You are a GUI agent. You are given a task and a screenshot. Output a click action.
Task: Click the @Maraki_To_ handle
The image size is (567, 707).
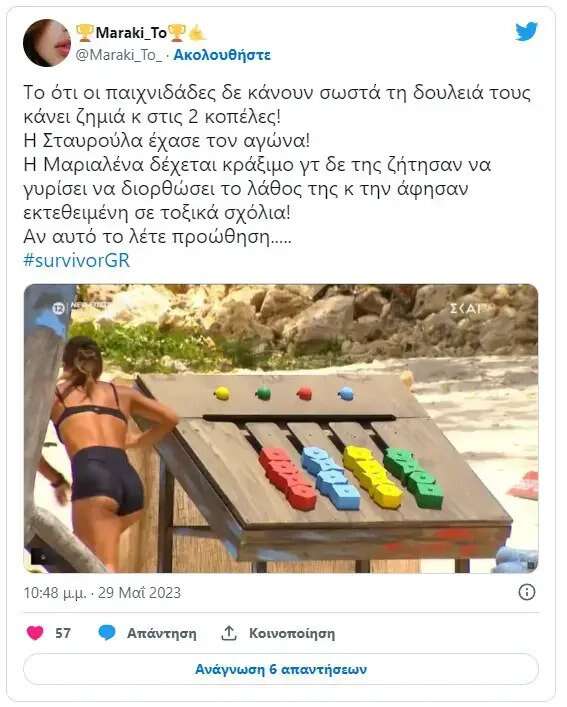(119, 55)
